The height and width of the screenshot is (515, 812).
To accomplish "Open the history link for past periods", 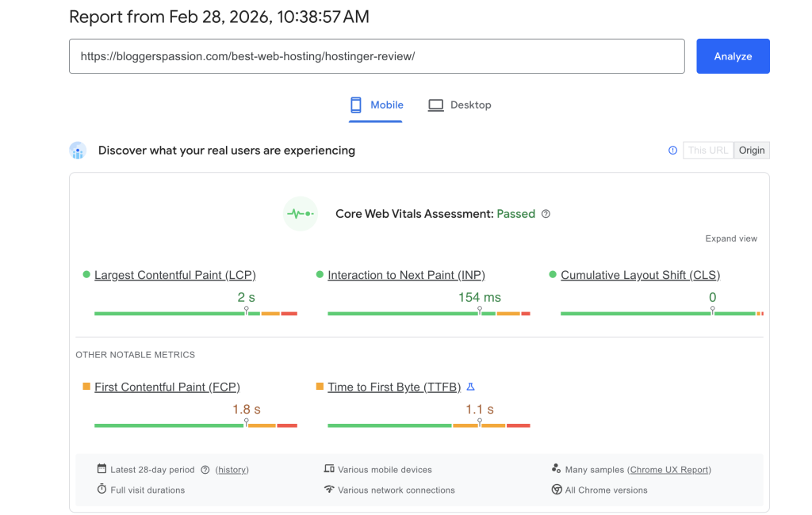I will pos(231,469).
